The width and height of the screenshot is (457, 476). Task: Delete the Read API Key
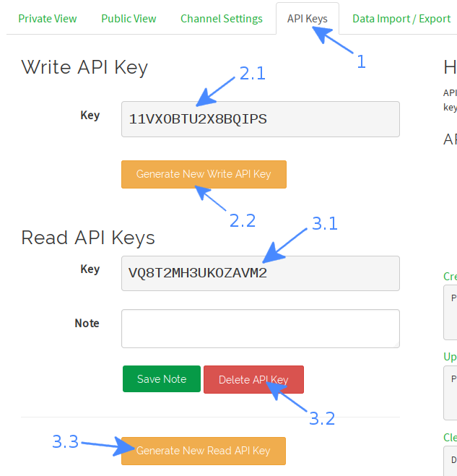[x=253, y=379]
